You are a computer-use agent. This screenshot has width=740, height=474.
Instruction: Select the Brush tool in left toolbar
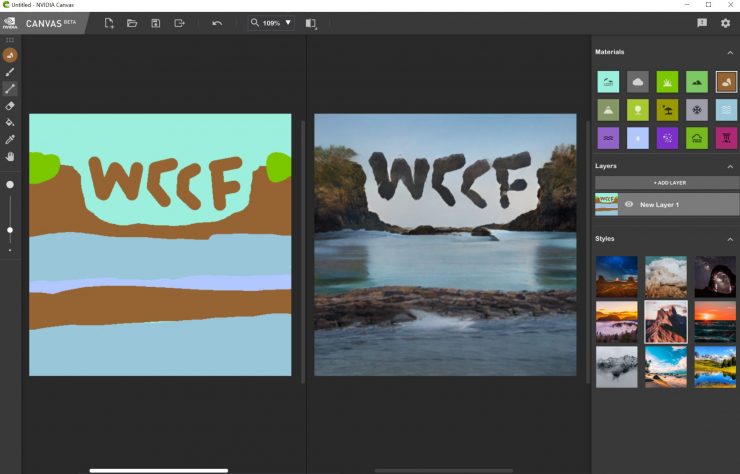click(10, 72)
